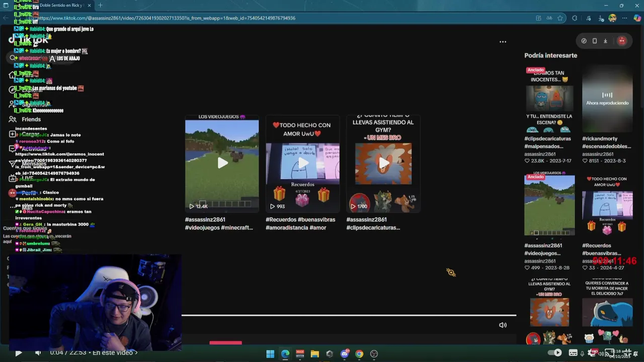
Task: Open Google Chrome from the taskbar
Action: click(x=359, y=354)
